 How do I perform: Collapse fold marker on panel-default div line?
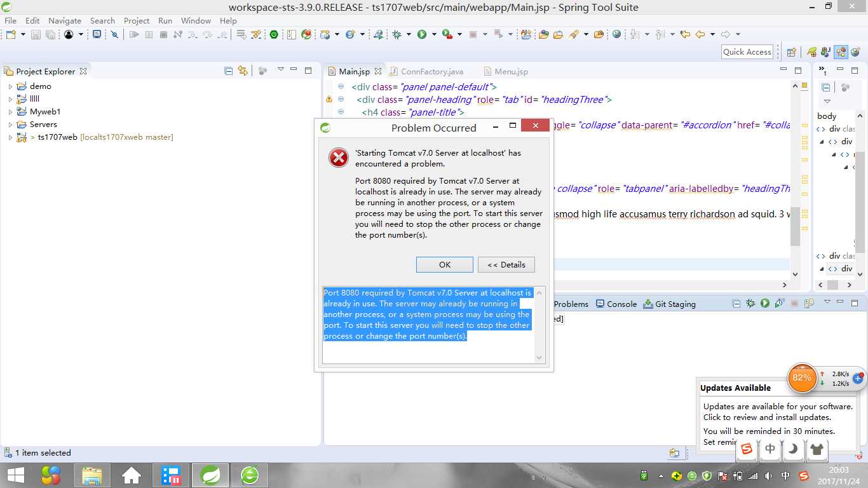pyautogui.click(x=341, y=86)
